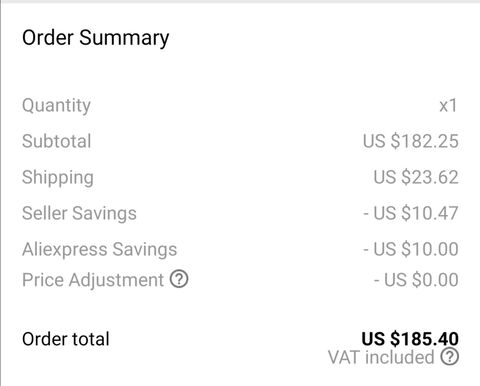Select the Order Summary heading
The image size is (480, 386).
pyautogui.click(x=96, y=38)
